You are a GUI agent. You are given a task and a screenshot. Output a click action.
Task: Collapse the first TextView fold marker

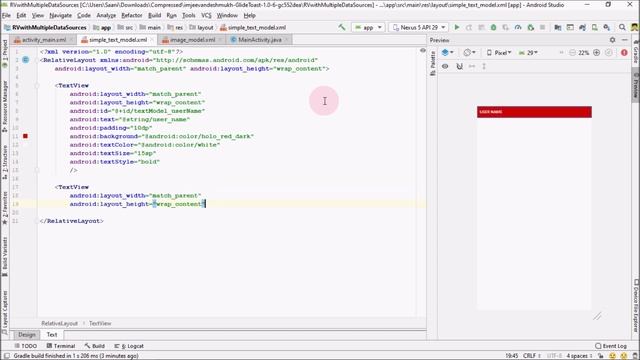[37, 86]
